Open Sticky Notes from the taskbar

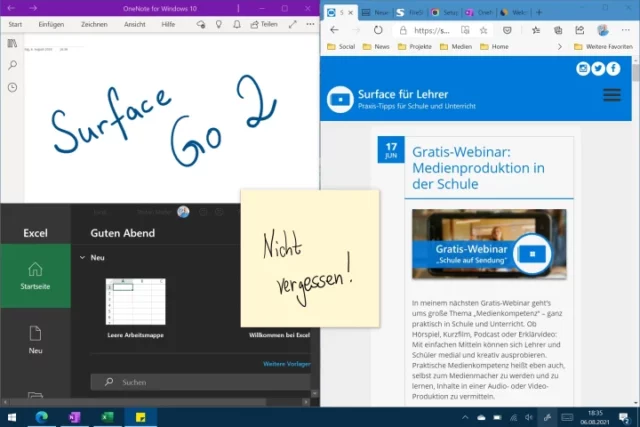tap(140, 417)
